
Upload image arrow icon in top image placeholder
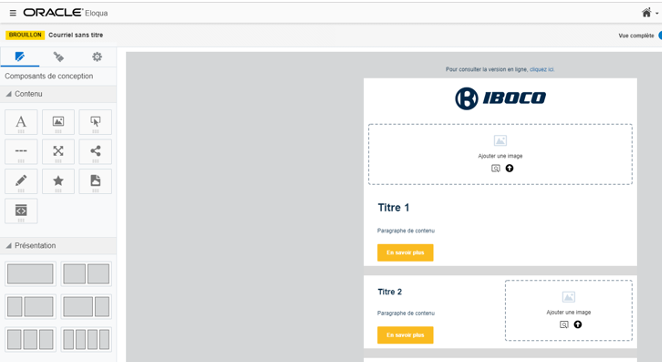click(x=510, y=168)
